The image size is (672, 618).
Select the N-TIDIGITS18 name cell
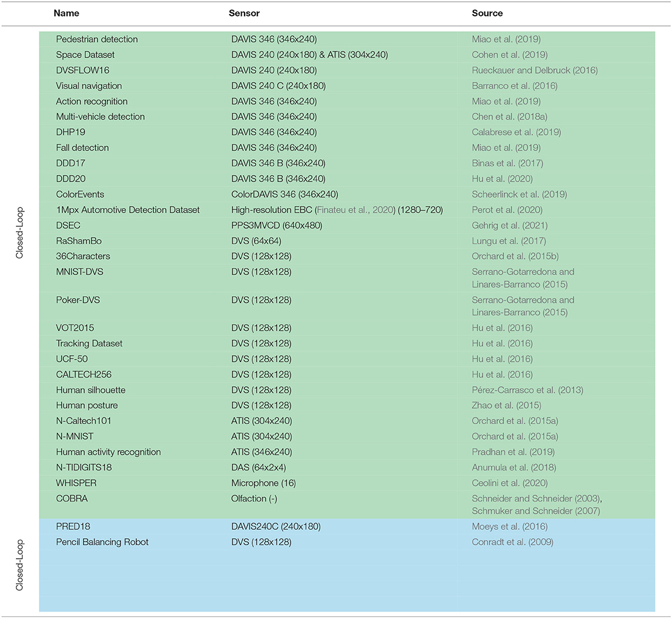tap(84, 467)
